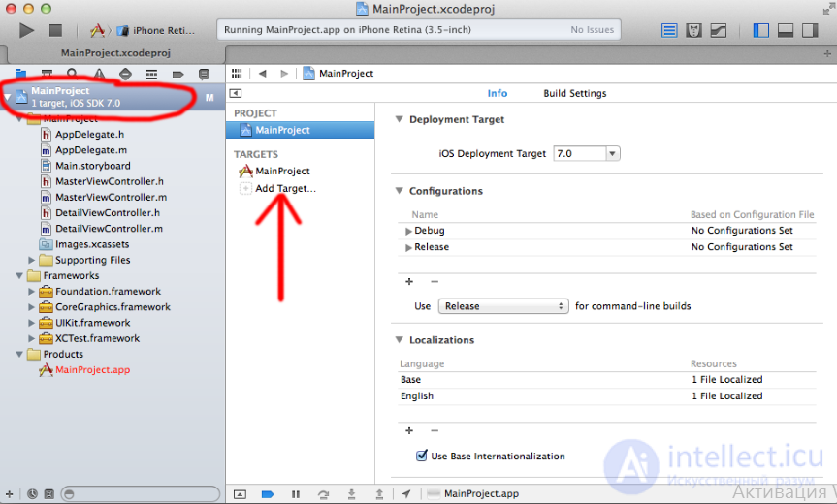This screenshot has width=837, height=504.
Task: Pause program execution
Action: [x=296, y=494]
